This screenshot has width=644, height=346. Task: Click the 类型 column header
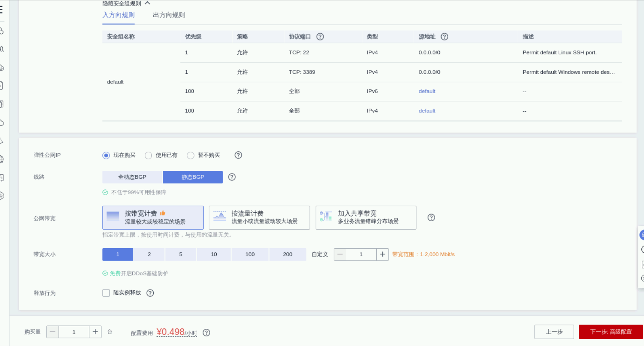[x=372, y=37]
